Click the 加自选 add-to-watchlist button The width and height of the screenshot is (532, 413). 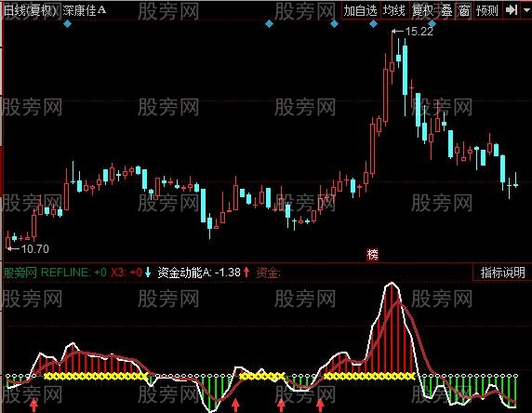pos(360,10)
